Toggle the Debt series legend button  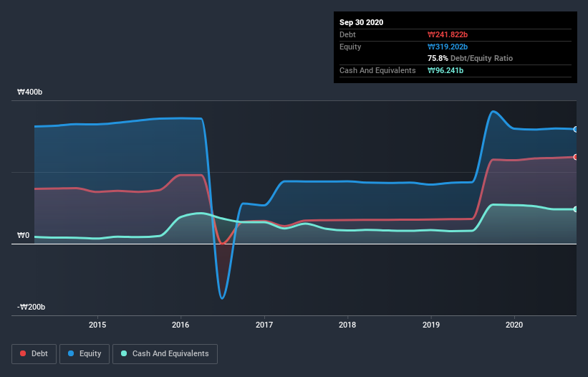pyautogui.click(x=34, y=354)
